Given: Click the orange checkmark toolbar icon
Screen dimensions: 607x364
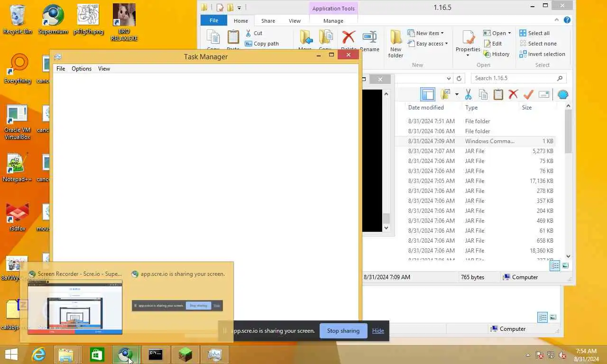Looking at the screenshot, I should [528, 94].
